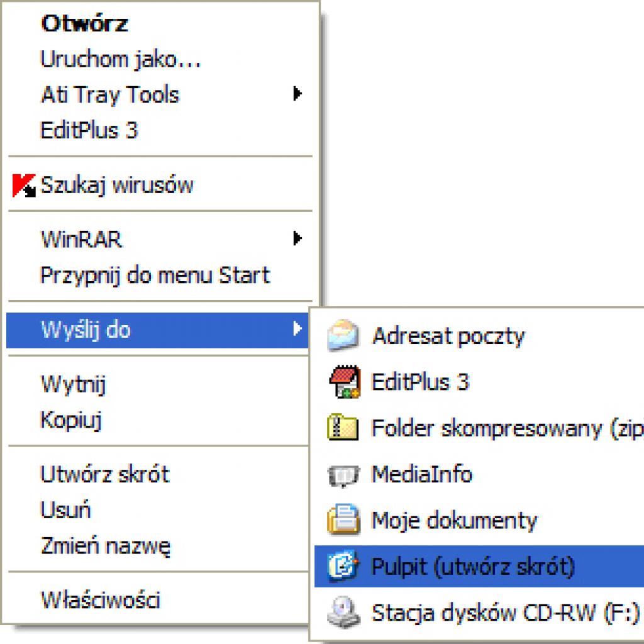Click the Moje dokumenty folder icon
The width and height of the screenshot is (644, 644).
(344, 519)
